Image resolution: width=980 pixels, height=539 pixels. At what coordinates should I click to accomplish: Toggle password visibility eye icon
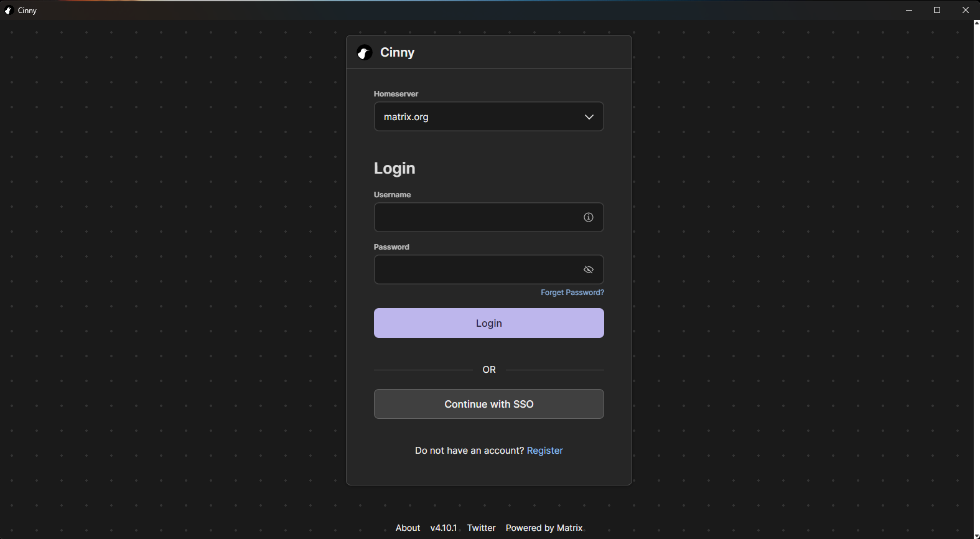pos(589,269)
